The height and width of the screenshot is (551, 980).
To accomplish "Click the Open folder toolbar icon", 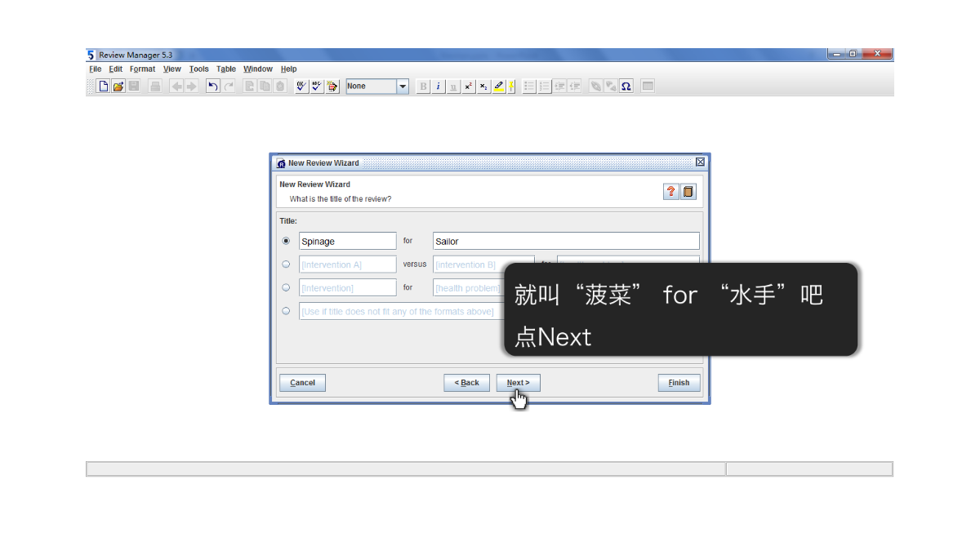I will pos(118,86).
